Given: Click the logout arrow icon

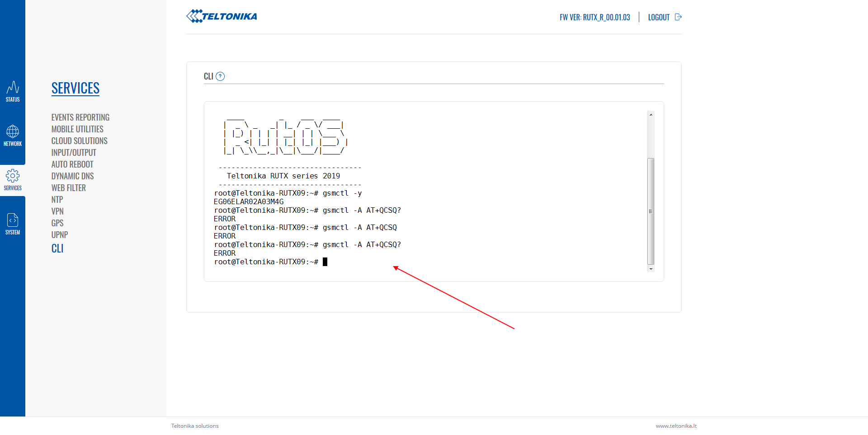Looking at the screenshot, I should pyautogui.click(x=678, y=17).
